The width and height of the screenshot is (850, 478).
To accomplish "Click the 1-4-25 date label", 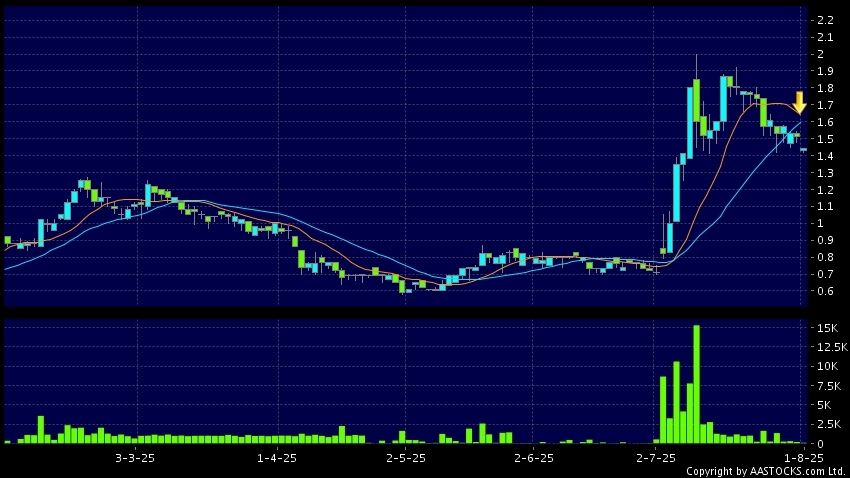I will tap(276, 458).
